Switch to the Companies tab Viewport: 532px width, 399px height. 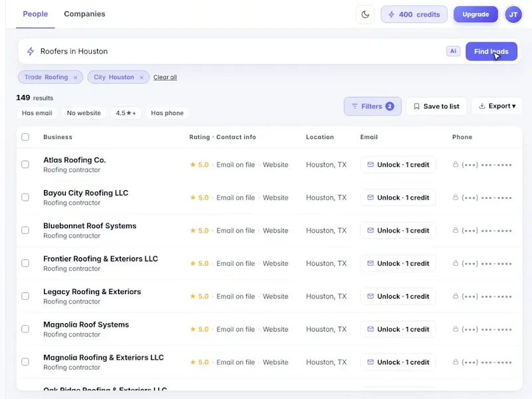pos(84,14)
